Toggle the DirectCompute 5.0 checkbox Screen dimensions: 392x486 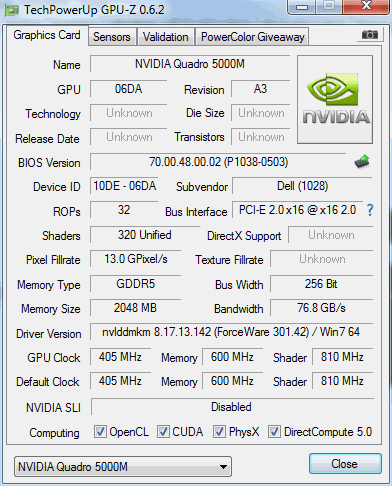(x=274, y=431)
